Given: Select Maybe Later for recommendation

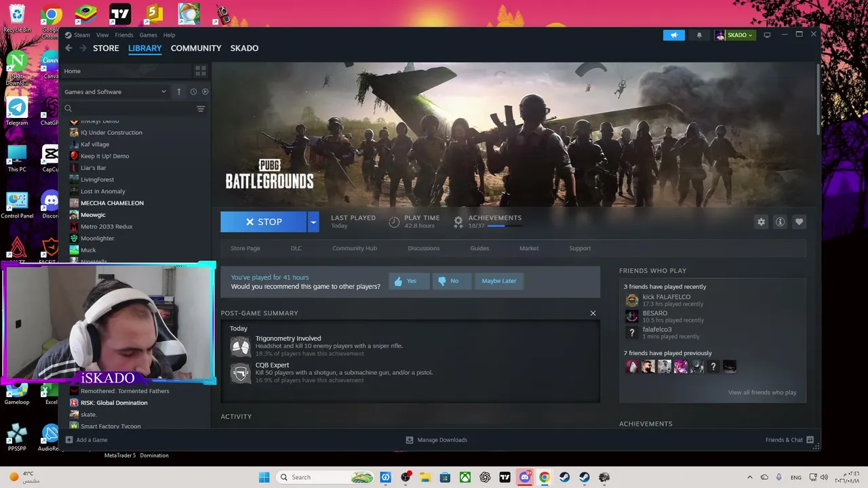Looking at the screenshot, I should point(499,281).
